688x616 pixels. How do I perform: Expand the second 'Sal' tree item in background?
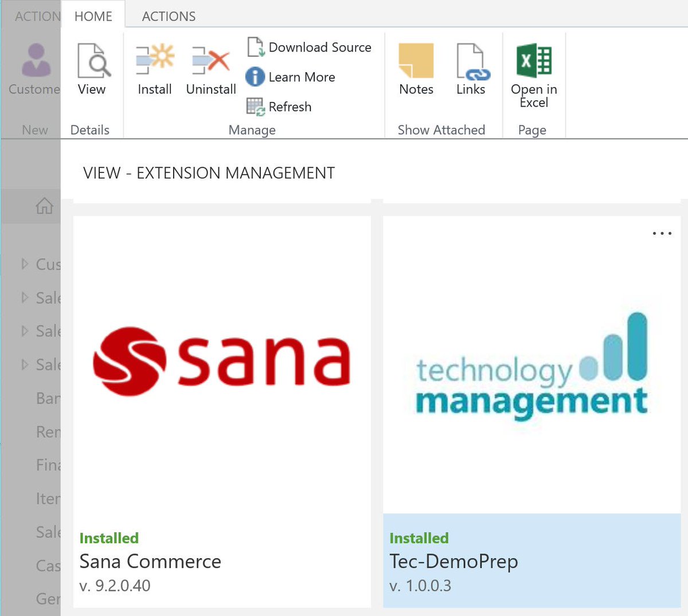click(25, 331)
